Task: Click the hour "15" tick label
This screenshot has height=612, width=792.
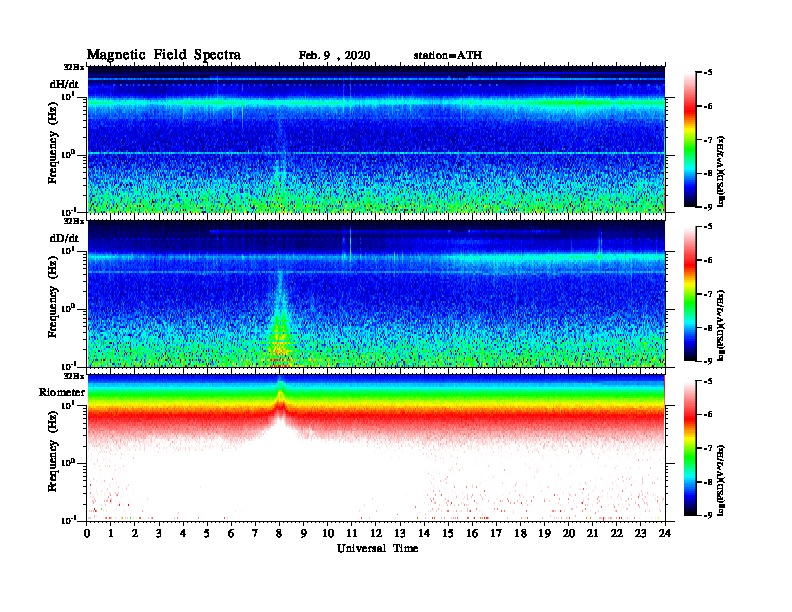Action: pyautogui.click(x=448, y=534)
